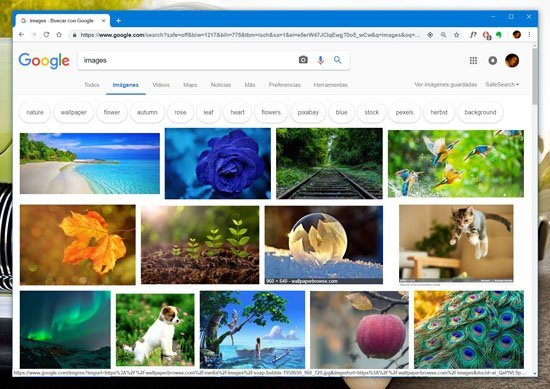Open the aurora borealis image

(x=65, y=330)
